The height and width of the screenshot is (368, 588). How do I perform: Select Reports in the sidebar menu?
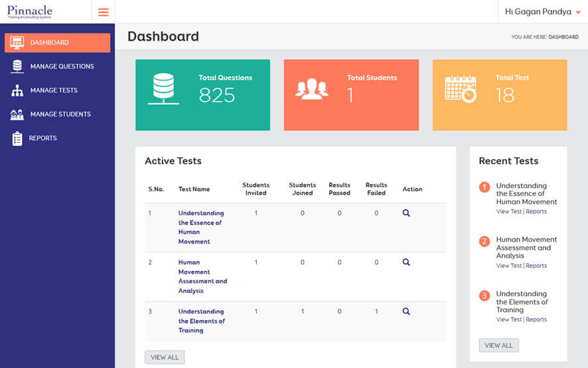click(42, 138)
